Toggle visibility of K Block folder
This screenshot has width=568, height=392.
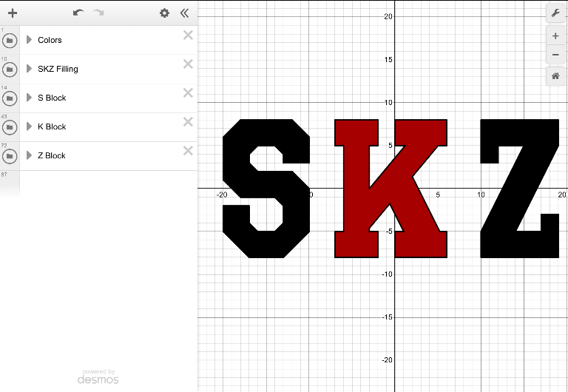[x=10, y=127]
